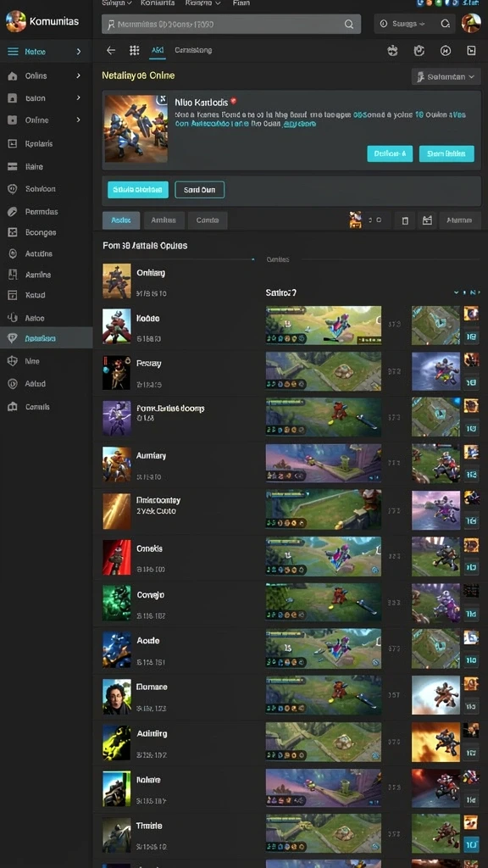Click the cyan filled button below banner
Screen dimensions: 488x868
[x=138, y=189]
